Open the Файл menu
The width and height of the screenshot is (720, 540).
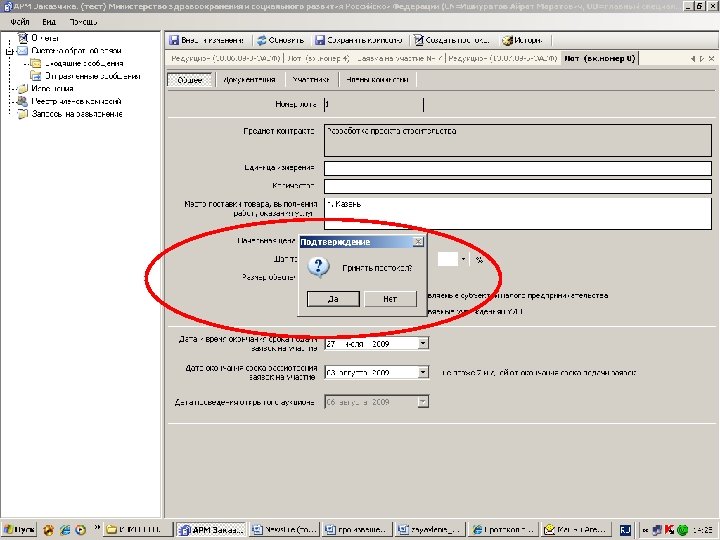click(x=19, y=22)
